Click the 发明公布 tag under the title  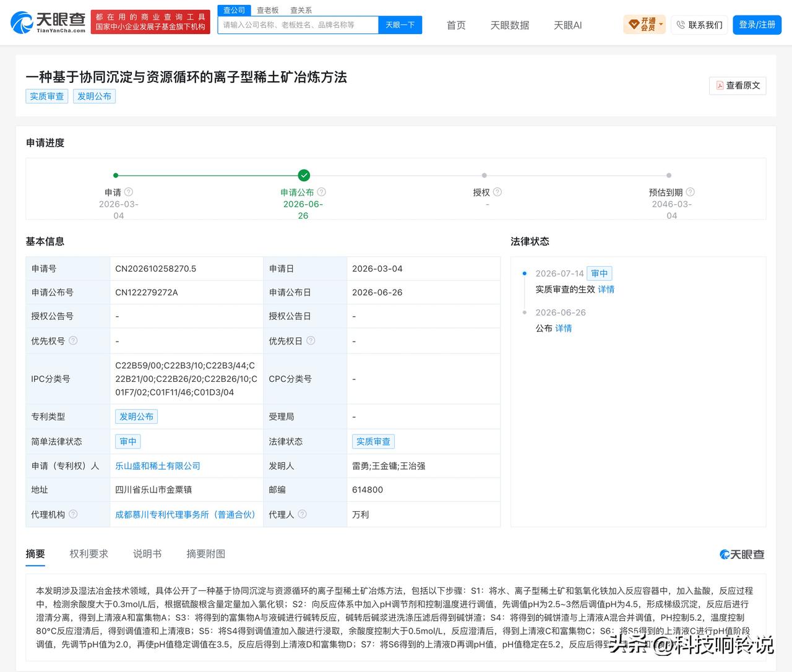pos(94,96)
